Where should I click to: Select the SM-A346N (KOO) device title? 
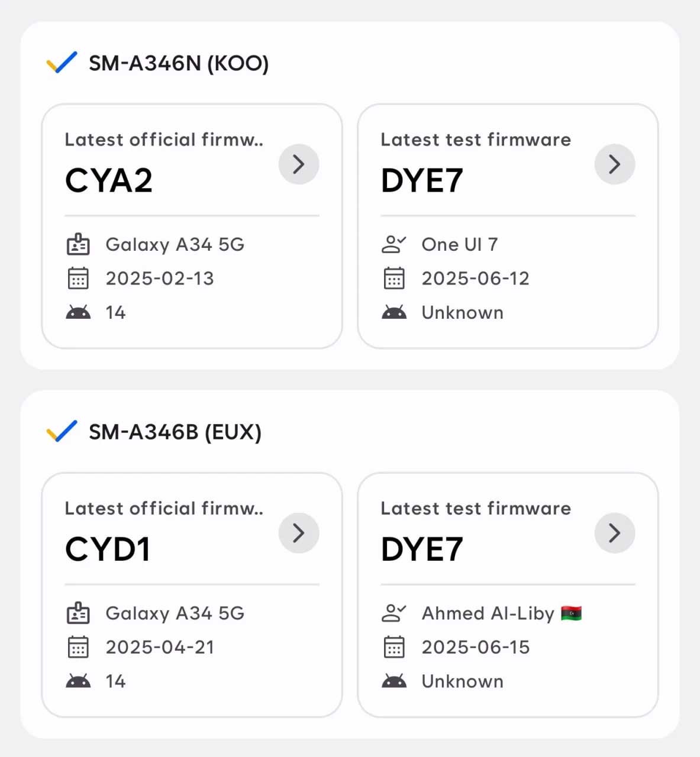tap(179, 63)
